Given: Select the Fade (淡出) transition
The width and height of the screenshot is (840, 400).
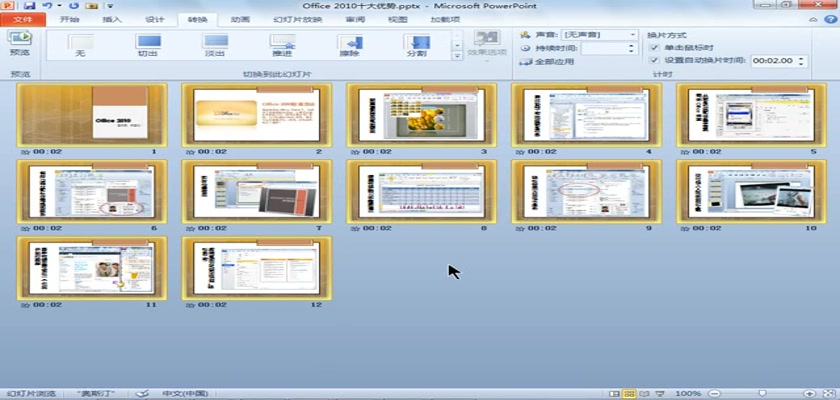Looking at the screenshot, I should tap(214, 46).
